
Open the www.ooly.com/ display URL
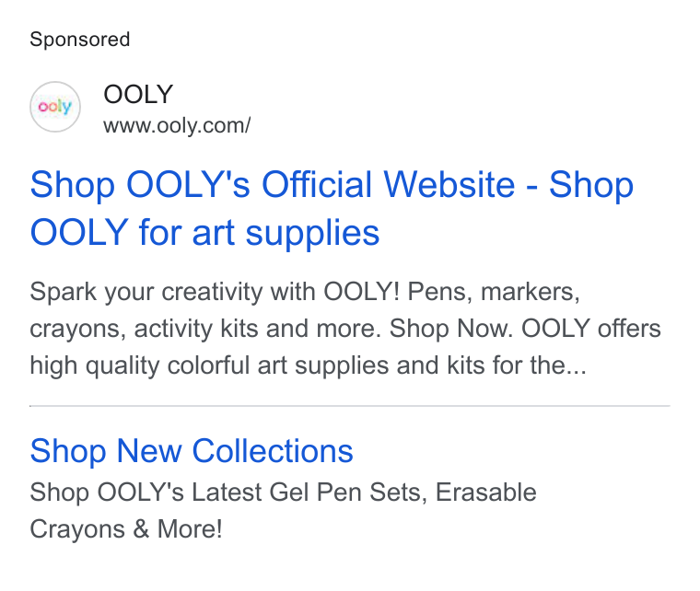(177, 126)
